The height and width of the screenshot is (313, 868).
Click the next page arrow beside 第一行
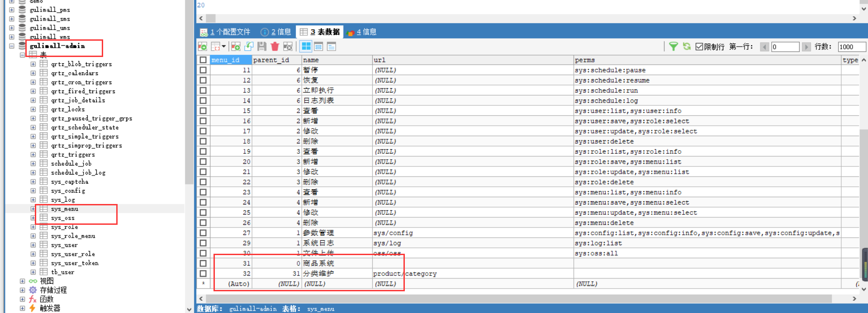[x=806, y=47]
